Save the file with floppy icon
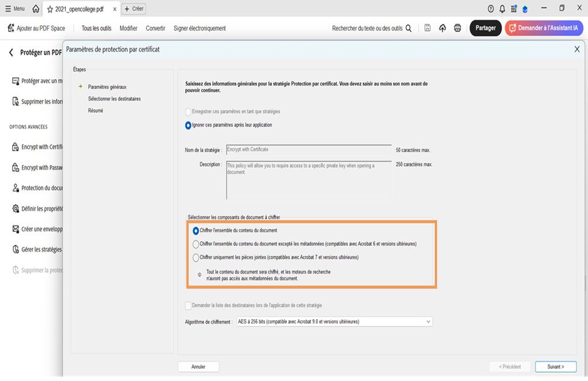588x381 pixels. click(427, 28)
